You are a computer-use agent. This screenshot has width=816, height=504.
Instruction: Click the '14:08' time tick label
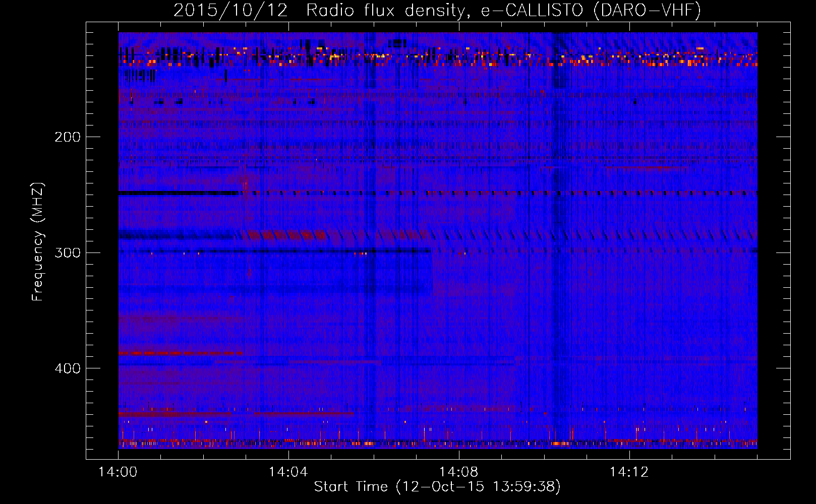click(x=459, y=472)
